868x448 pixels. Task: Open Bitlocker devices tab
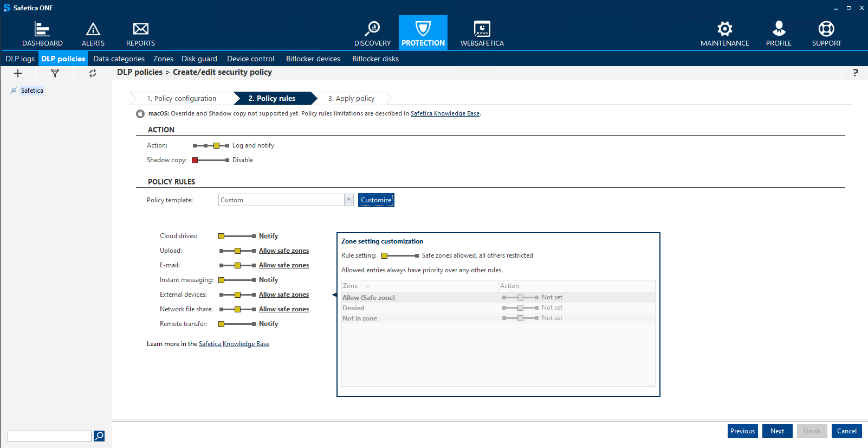[x=313, y=59]
